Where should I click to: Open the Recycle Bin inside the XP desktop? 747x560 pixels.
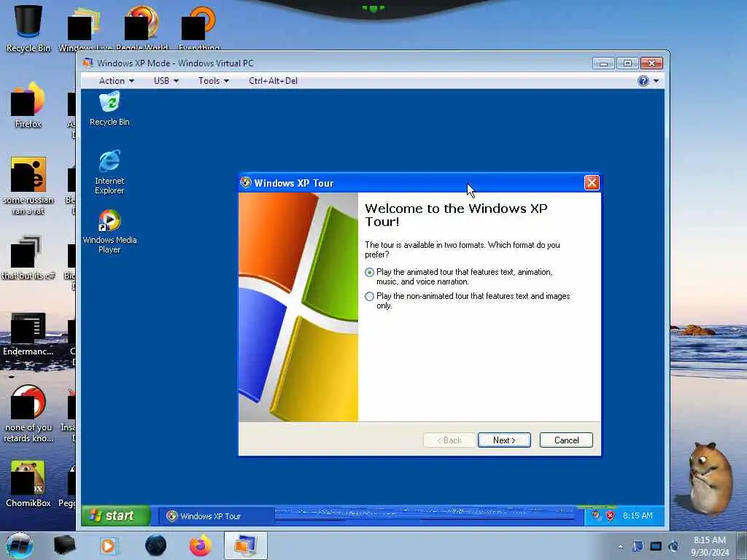[109, 109]
